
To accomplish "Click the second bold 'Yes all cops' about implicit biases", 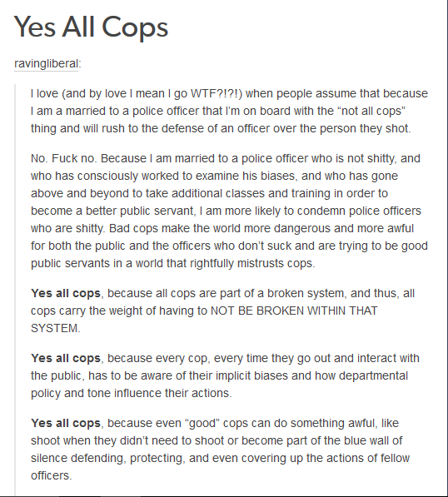I will (66, 359).
